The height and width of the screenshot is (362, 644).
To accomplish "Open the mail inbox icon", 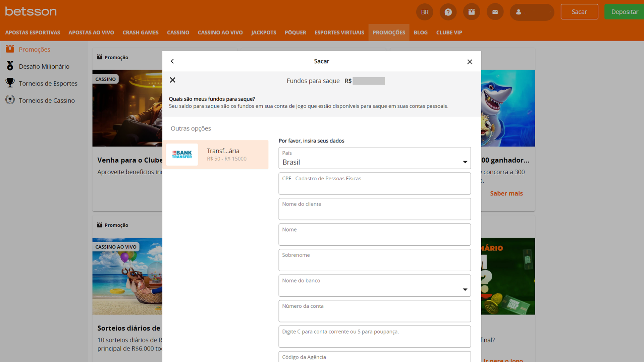I will click(x=495, y=12).
